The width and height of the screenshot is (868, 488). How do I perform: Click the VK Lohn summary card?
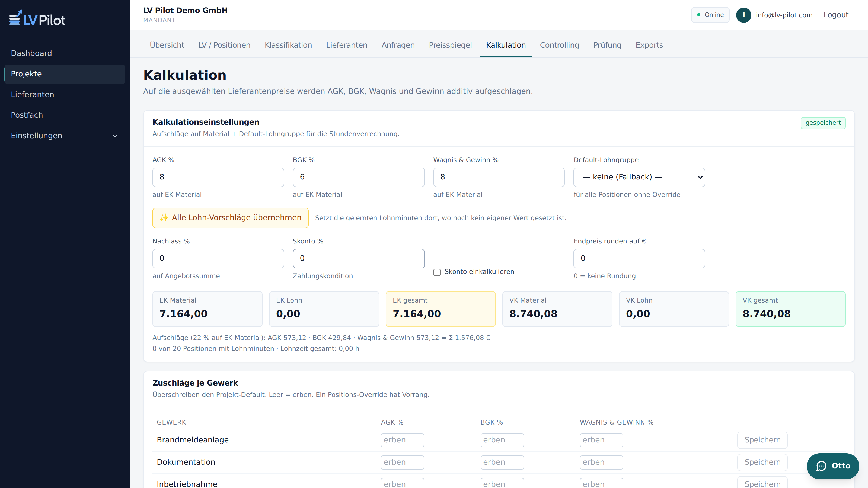click(674, 309)
